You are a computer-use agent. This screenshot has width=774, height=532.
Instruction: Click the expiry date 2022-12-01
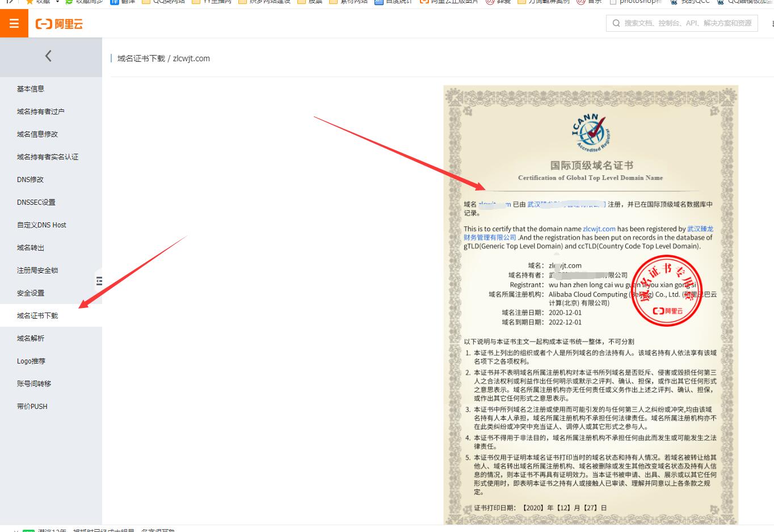[565, 322]
